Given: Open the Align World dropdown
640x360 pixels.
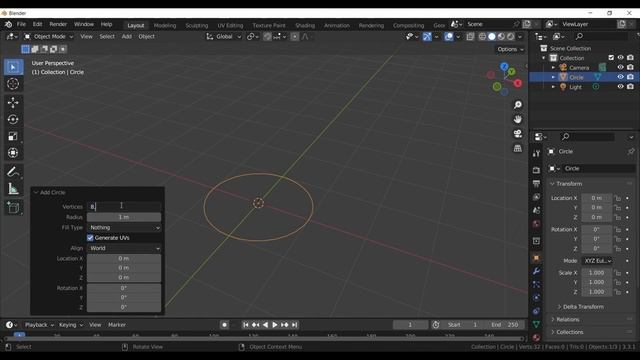Looking at the screenshot, I should (124, 248).
